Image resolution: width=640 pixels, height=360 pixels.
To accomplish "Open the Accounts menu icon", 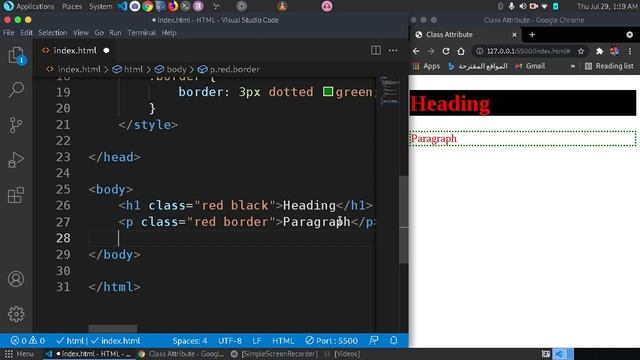I will click(x=16, y=279).
